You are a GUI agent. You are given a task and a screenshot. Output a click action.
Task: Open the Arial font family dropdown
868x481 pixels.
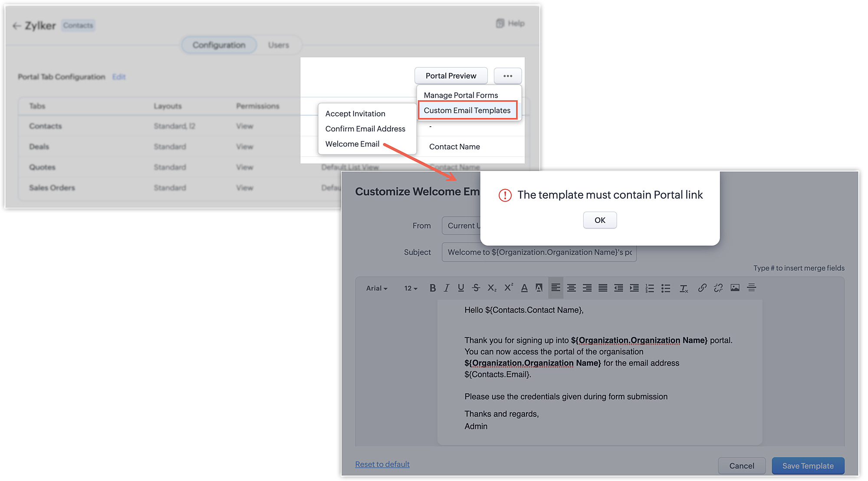(x=376, y=288)
